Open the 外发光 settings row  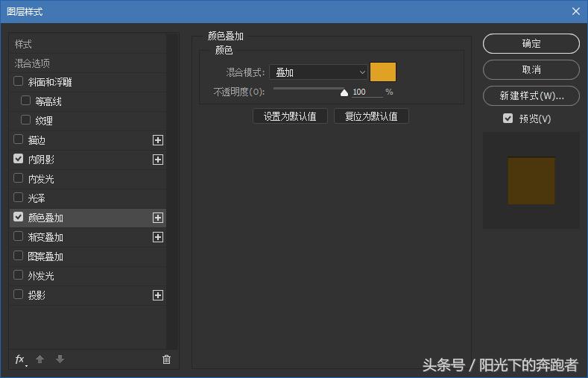[88, 276]
